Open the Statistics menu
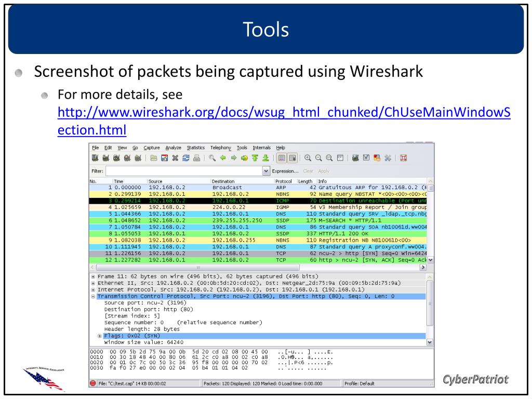 pyautogui.click(x=196, y=148)
